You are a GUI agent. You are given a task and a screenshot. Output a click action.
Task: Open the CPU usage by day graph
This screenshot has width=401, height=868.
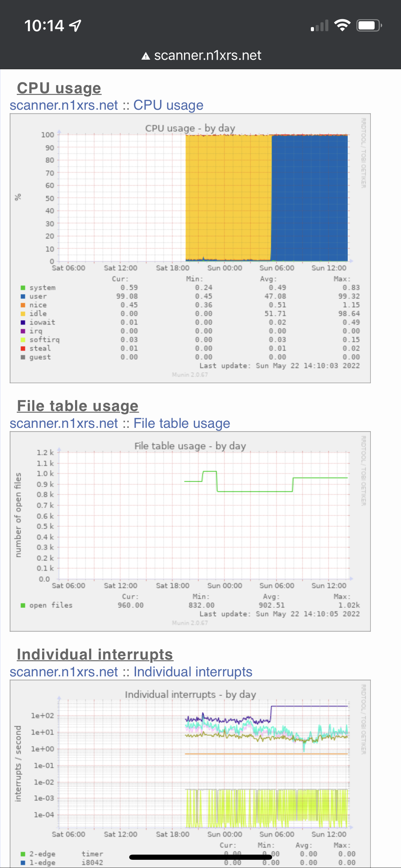click(x=190, y=248)
